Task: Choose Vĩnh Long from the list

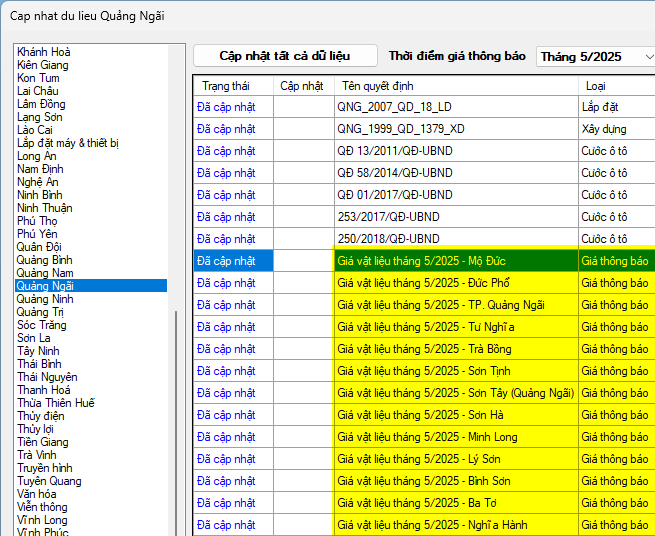Action: tap(42, 520)
